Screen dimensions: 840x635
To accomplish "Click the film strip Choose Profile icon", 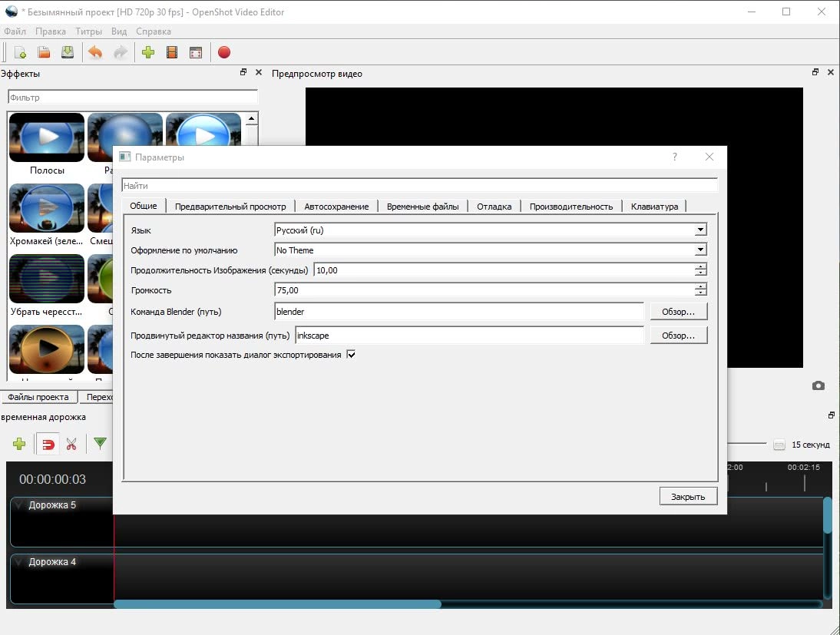I will tap(172, 52).
